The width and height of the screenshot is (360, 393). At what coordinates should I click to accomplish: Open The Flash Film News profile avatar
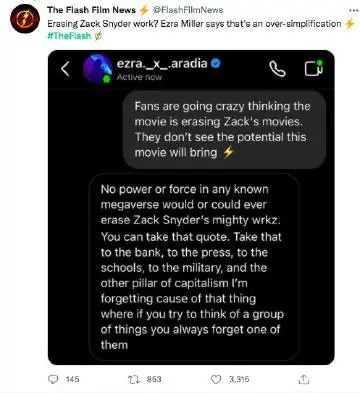coord(25,19)
